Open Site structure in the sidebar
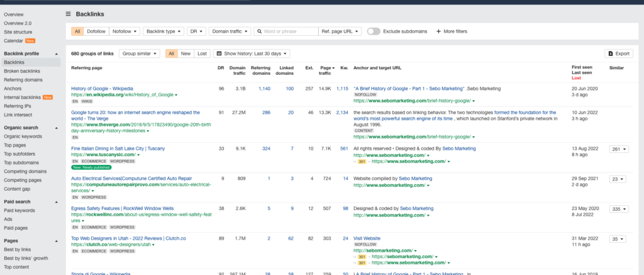The image size is (644, 275). click(18, 32)
